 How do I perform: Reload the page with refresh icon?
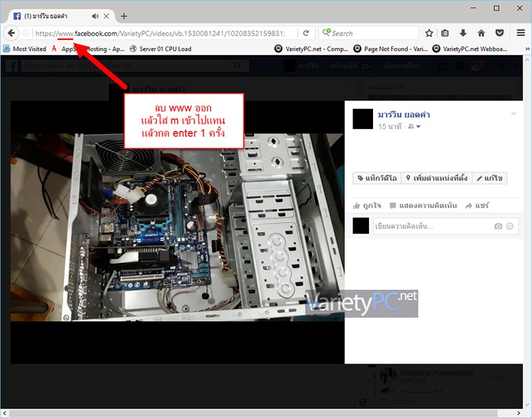306,33
